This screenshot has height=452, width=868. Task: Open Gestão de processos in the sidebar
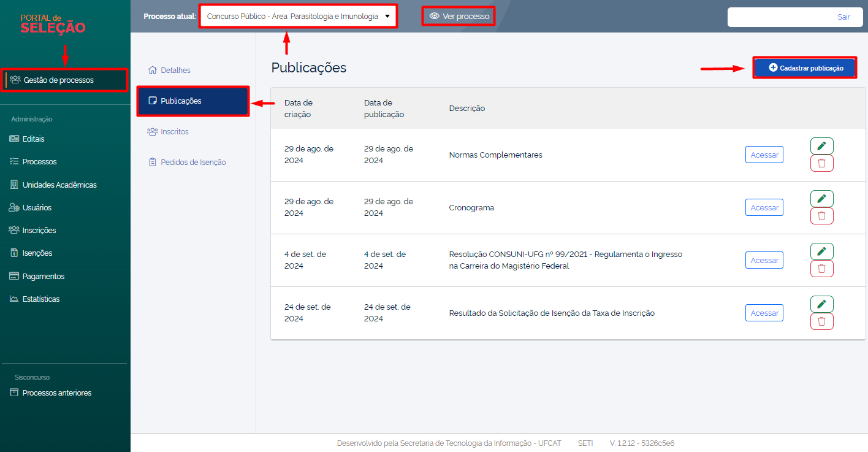[64, 80]
